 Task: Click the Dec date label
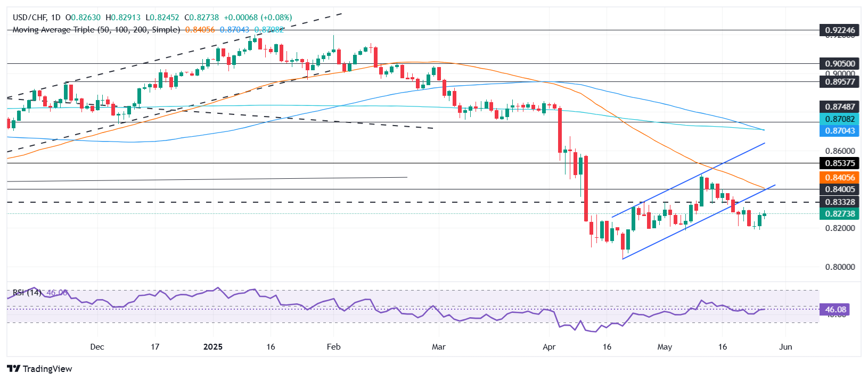pos(97,347)
